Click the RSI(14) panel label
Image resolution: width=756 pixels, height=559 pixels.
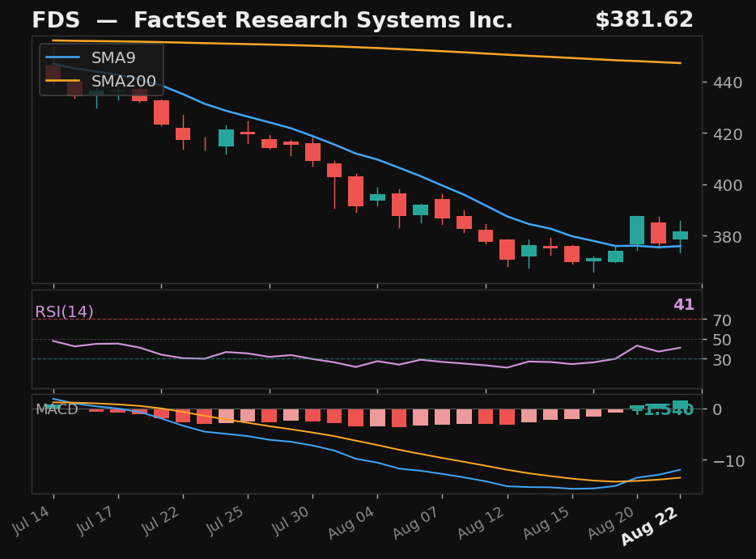64,311
